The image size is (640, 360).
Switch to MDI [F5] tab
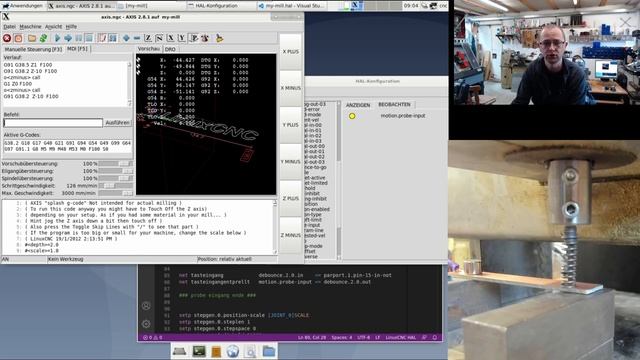pos(78,49)
